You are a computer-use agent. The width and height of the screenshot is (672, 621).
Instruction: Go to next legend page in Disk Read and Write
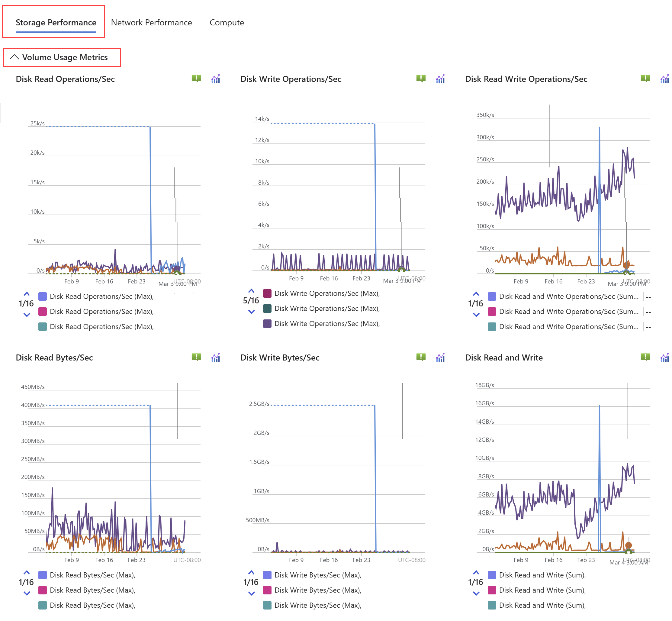click(x=476, y=594)
